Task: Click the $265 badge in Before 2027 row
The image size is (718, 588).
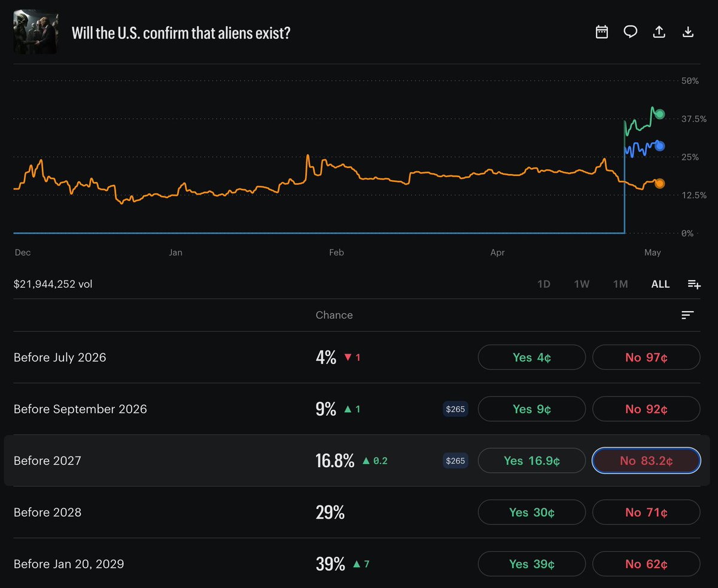Action: point(455,461)
